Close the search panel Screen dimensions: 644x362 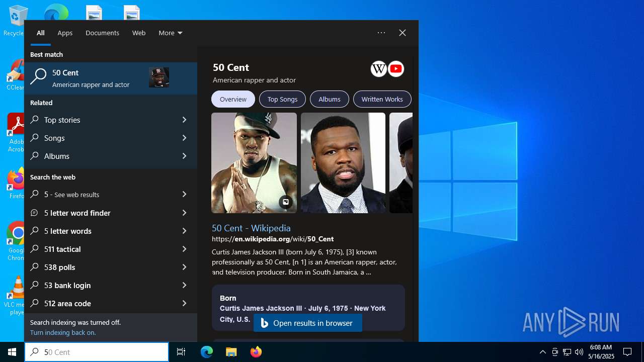click(403, 33)
